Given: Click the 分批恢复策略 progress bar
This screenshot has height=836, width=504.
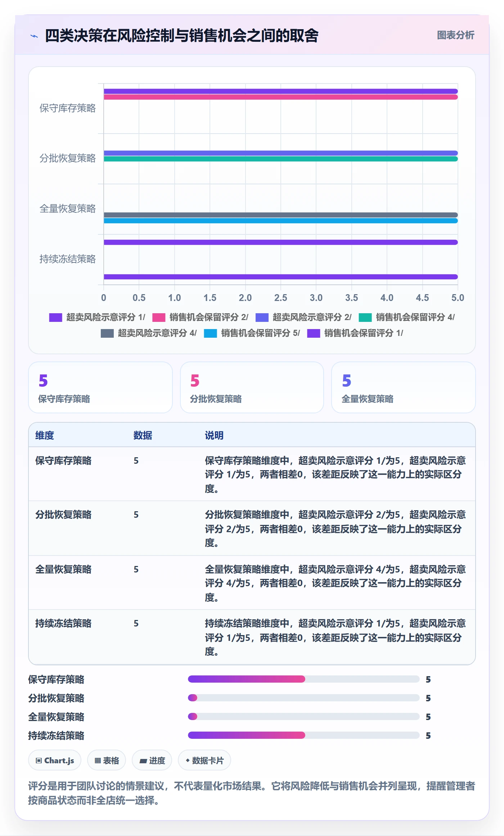Looking at the screenshot, I should (304, 698).
